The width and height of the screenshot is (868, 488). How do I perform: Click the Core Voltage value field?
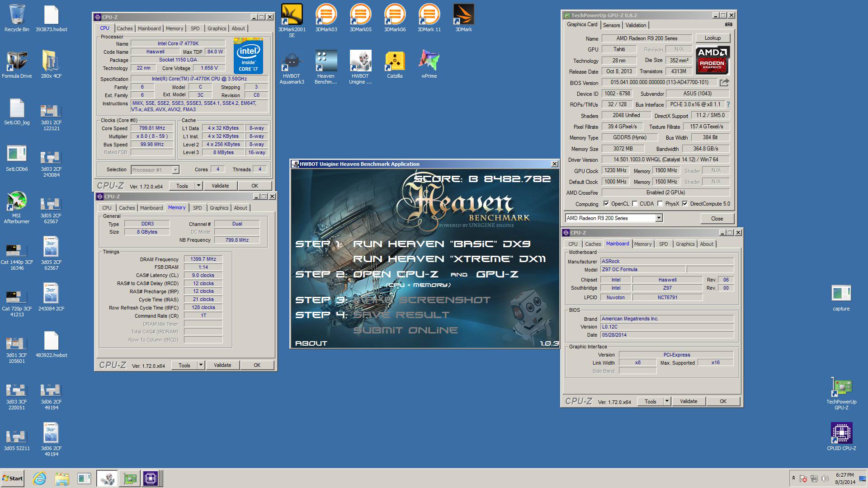(209, 68)
